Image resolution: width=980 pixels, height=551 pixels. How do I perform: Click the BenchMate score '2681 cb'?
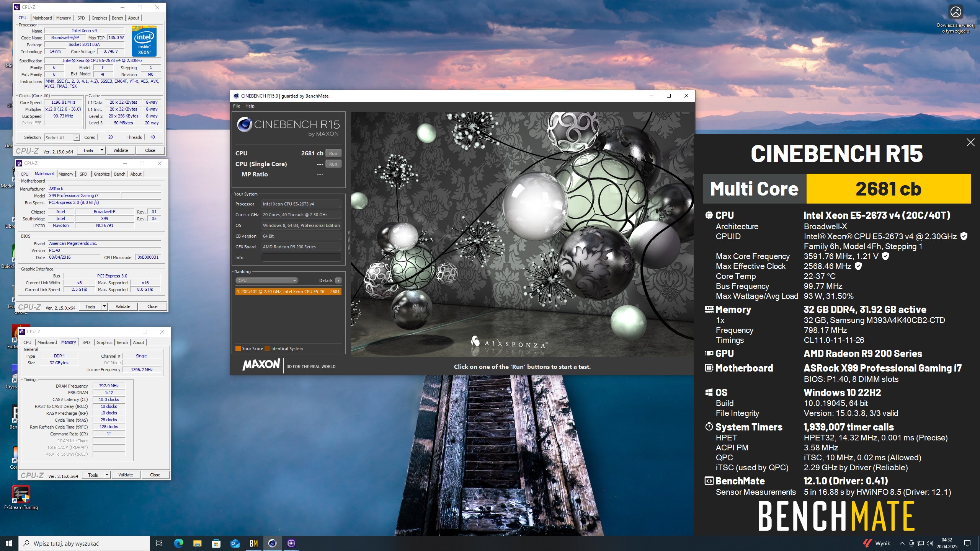click(889, 189)
